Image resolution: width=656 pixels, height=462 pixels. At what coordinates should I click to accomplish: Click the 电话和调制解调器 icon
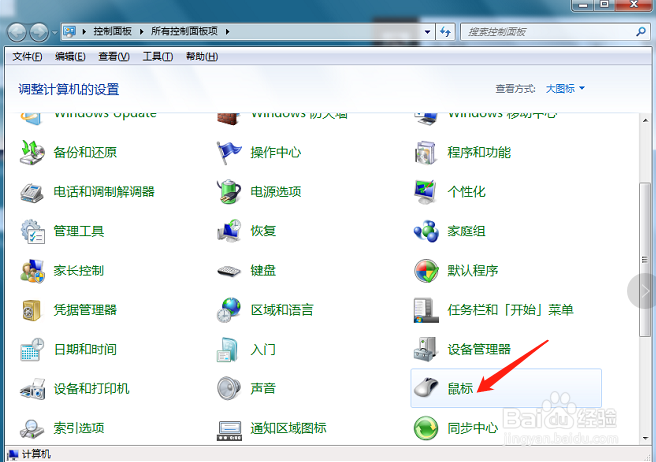click(x=32, y=192)
